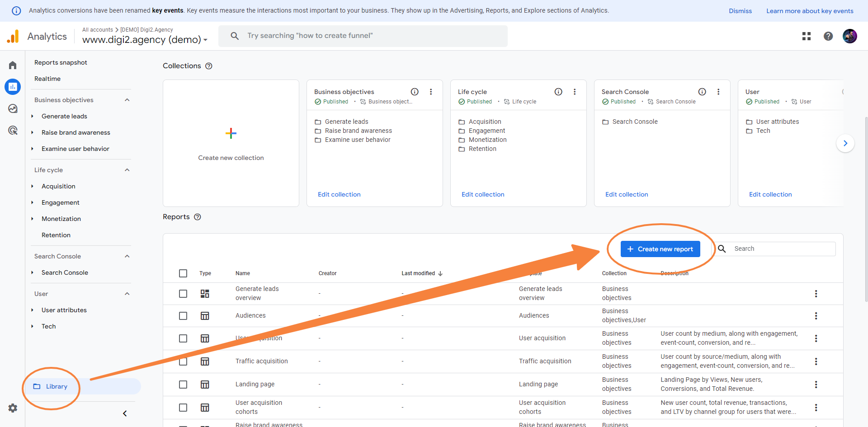The image size is (868, 427).
Task: Toggle the select-all reports checkbox
Action: 183,273
